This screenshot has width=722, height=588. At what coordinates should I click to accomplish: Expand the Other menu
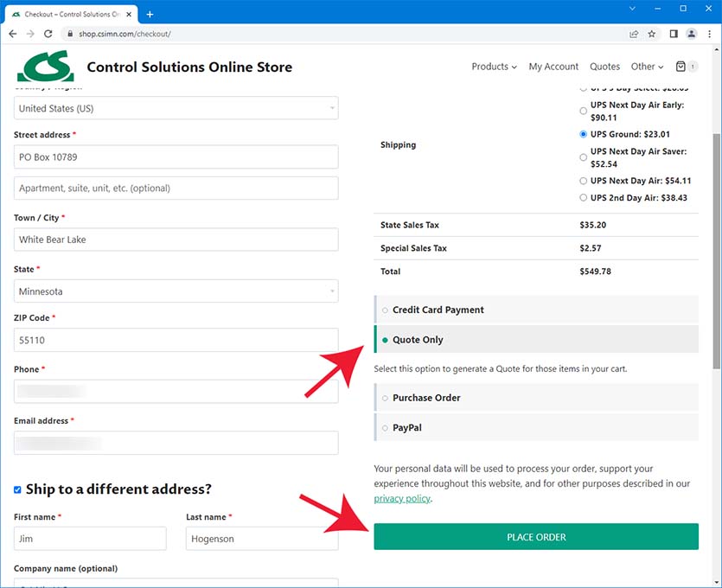pyautogui.click(x=647, y=67)
